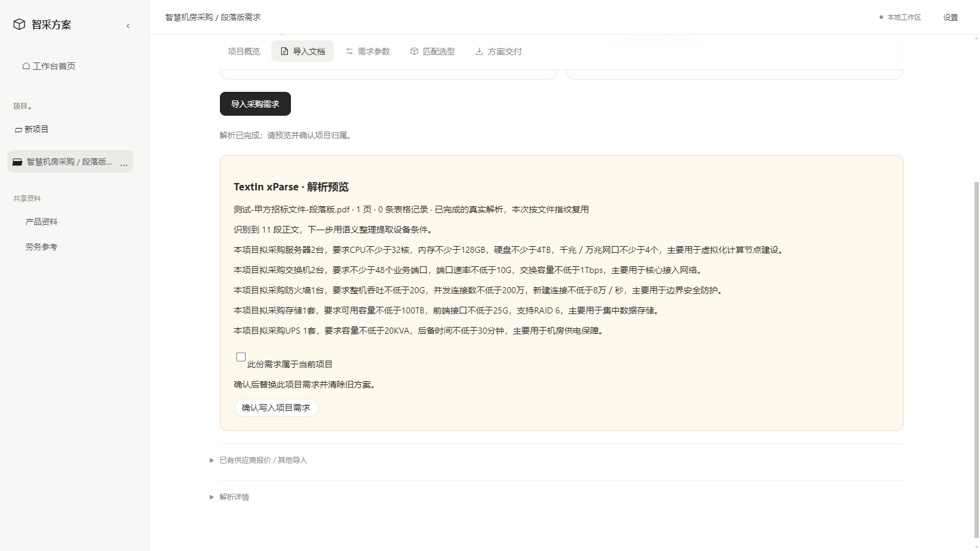Open 产品资料 under shared resources

(x=42, y=222)
